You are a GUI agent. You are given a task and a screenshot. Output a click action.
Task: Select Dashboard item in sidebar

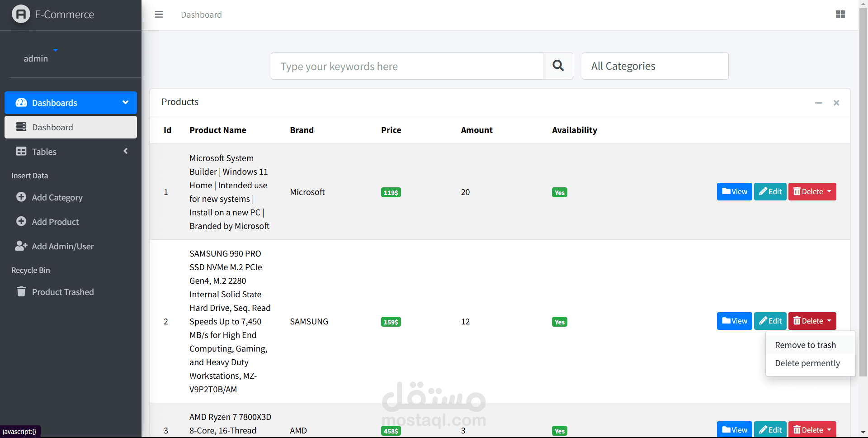pyautogui.click(x=71, y=127)
